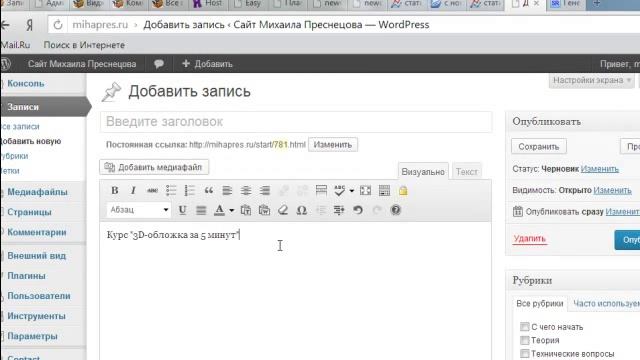The width and height of the screenshot is (640, 360).
Task: Change post status via Изменить link
Action: pos(600,169)
